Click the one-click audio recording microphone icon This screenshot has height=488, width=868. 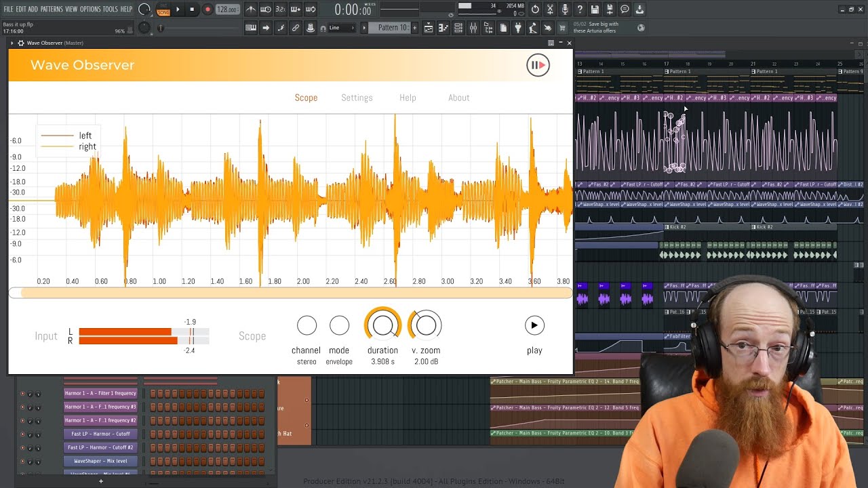[565, 9]
